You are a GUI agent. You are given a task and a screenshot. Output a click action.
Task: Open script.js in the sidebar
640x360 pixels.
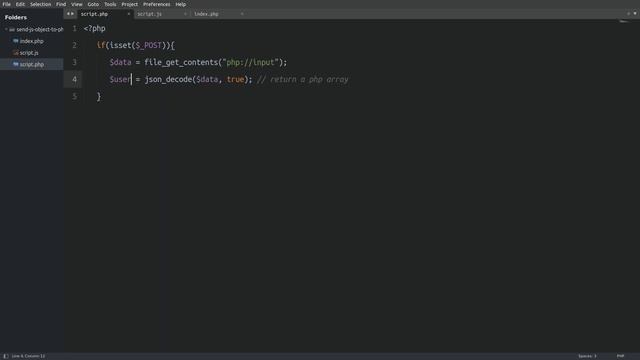coord(29,53)
